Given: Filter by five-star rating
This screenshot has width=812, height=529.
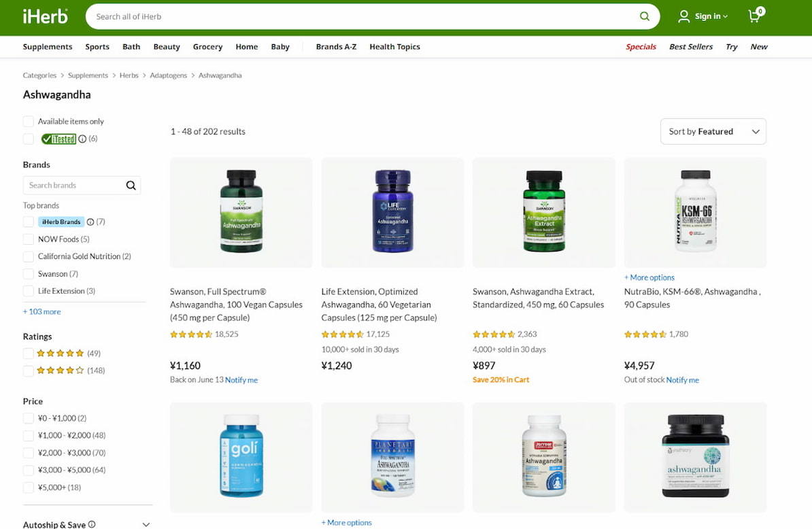Looking at the screenshot, I should click(29, 354).
